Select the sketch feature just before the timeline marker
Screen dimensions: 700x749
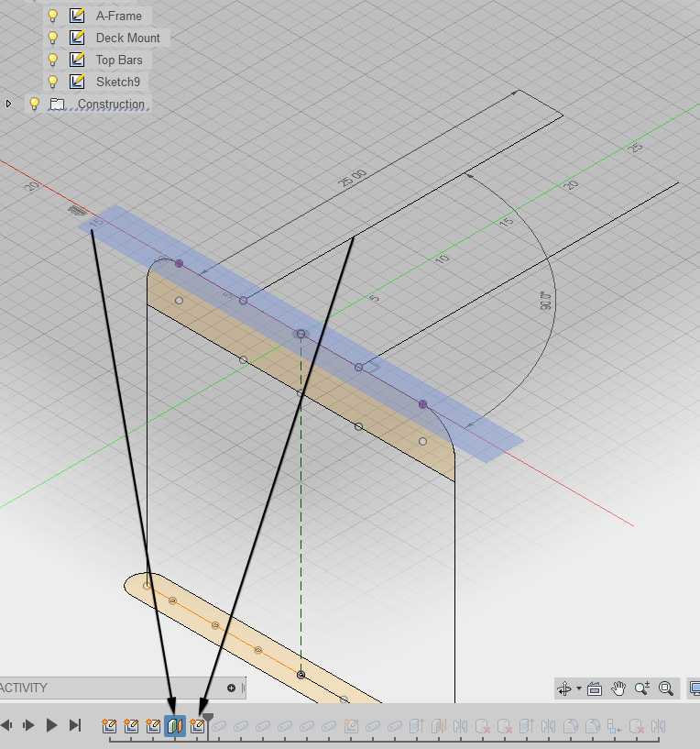click(x=197, y=726)
